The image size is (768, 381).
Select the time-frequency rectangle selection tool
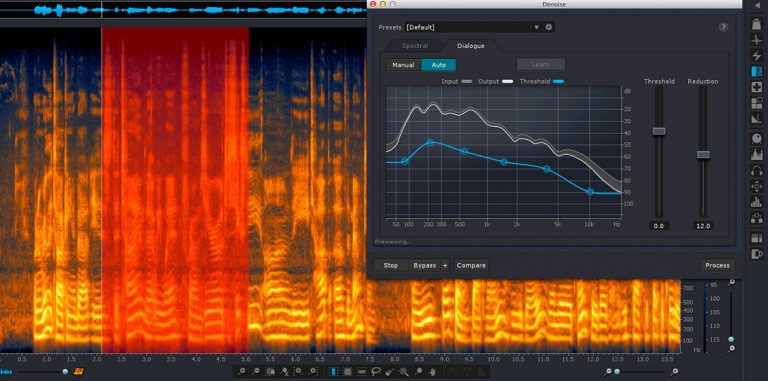[x=348, y=372]
